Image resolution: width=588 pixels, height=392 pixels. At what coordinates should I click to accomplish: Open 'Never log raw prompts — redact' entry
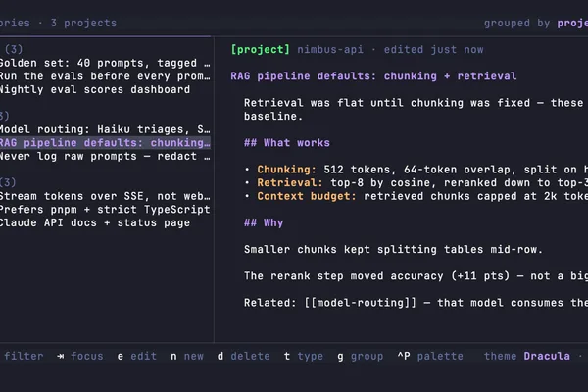pyautogui.click(x=105, y=157)
